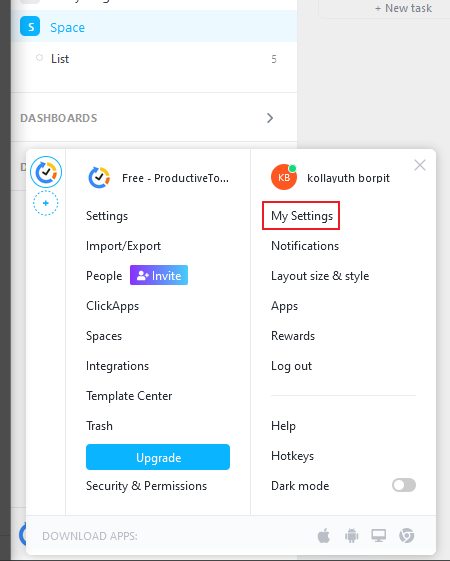450x561 pixels.
Task: Select the workspace logo in the left rail
Action: [x=46, y=172]
